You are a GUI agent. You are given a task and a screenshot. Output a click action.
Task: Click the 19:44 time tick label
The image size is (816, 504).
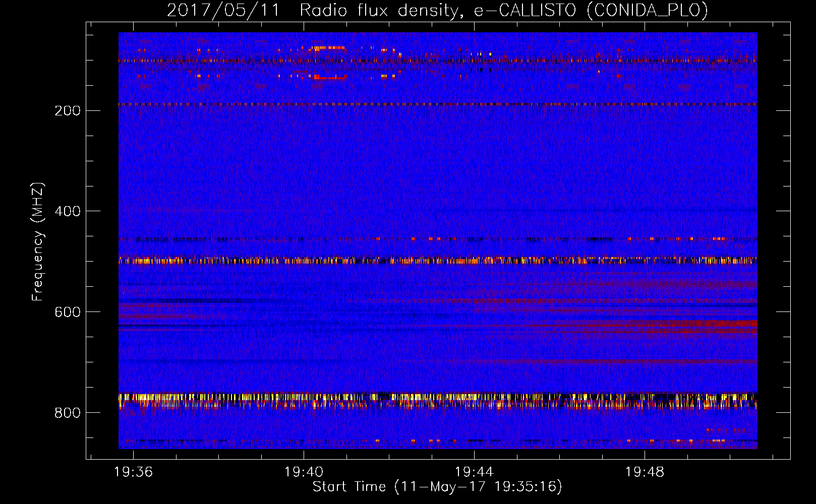tap(474, 472)
